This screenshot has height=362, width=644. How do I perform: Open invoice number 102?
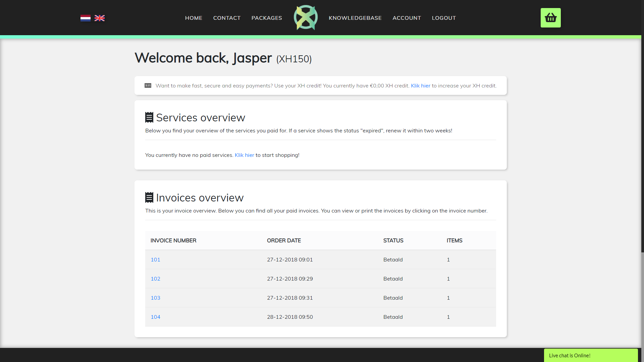[155, 279]
